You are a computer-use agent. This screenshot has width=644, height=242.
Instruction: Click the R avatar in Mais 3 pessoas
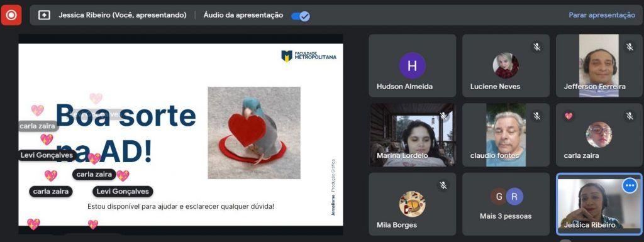coord(514,197)
